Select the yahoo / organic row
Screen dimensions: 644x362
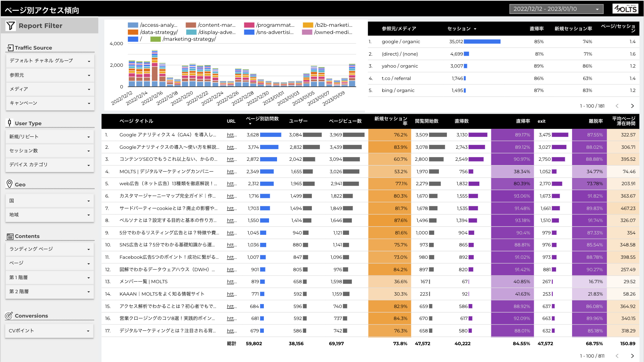(x=503, y=66)
